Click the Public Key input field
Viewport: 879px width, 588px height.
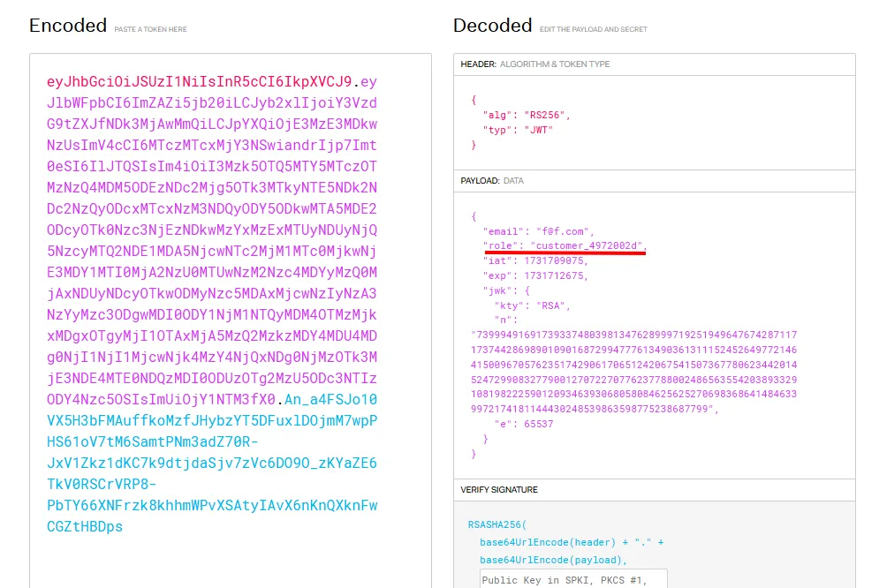[573, 579]
